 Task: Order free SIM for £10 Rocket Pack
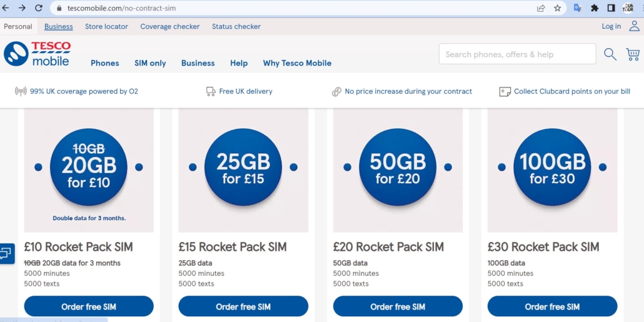(x=89, y=306)
